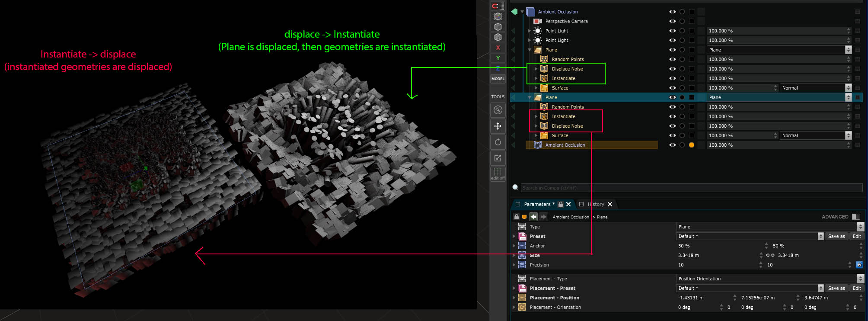Click the size link chain icon
Viewport: 868px width, 321px height.
tap(770, 255)
